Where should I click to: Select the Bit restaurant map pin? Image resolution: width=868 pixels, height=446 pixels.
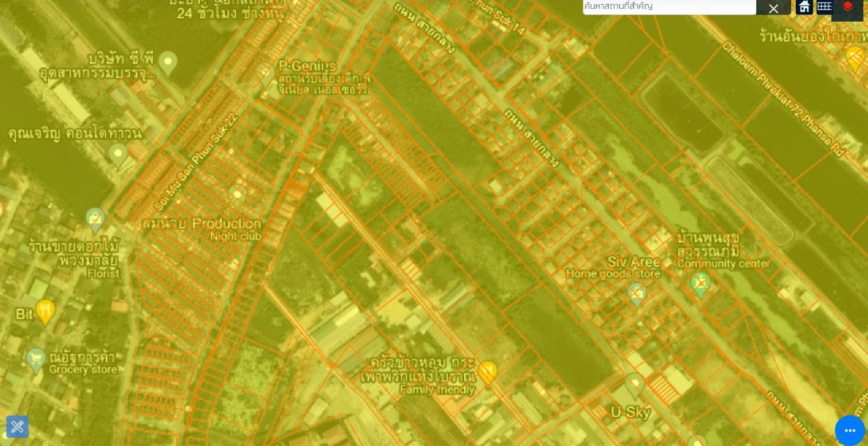coord(45,312)
